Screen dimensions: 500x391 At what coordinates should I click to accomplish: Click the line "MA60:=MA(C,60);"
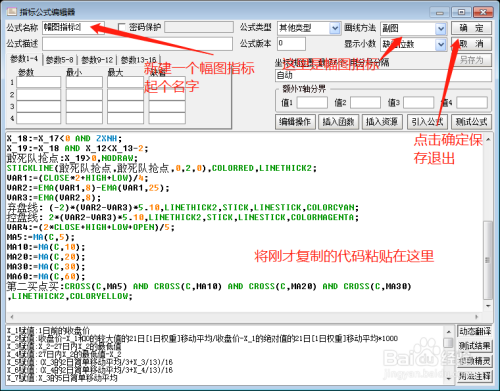tap(46, 277)
